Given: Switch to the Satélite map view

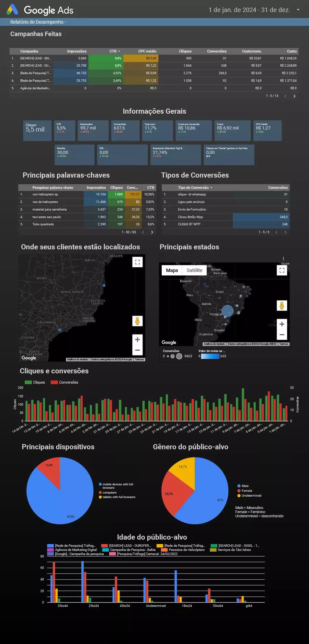Looking at the screenshot, I should pyautogui.click(x=194, y=270).
